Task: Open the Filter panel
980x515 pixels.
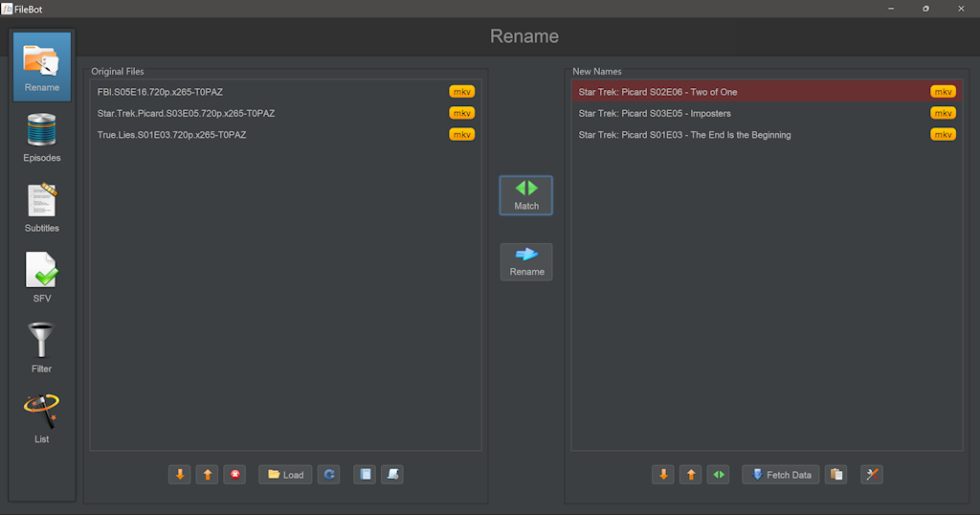Action: (x=42, y=348)
